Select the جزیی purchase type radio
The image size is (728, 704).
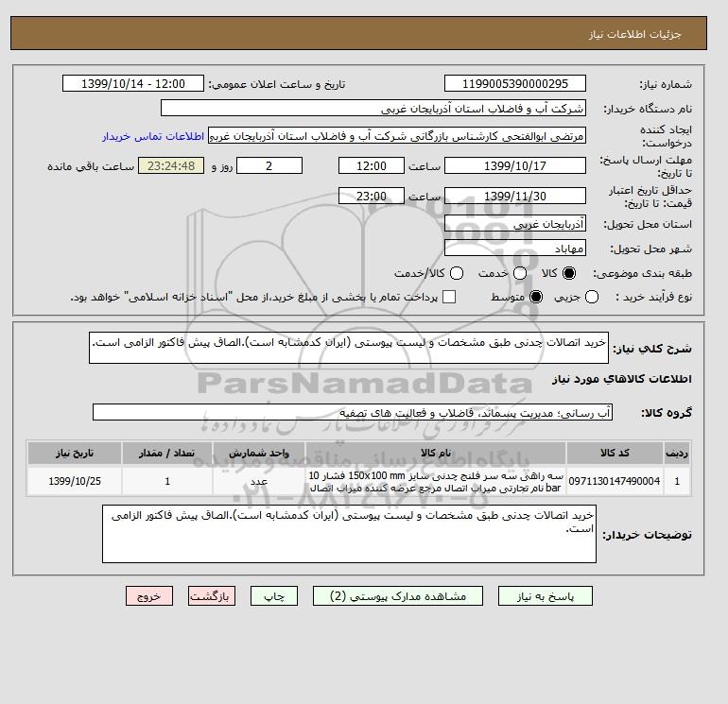(592, 297)
